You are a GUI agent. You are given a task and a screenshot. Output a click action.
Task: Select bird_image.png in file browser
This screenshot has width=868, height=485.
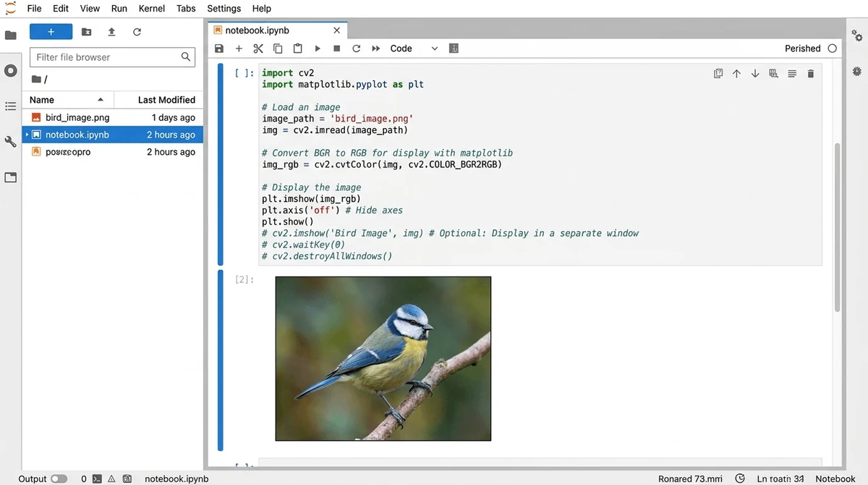pyautogui.click(x=112, y=117)
